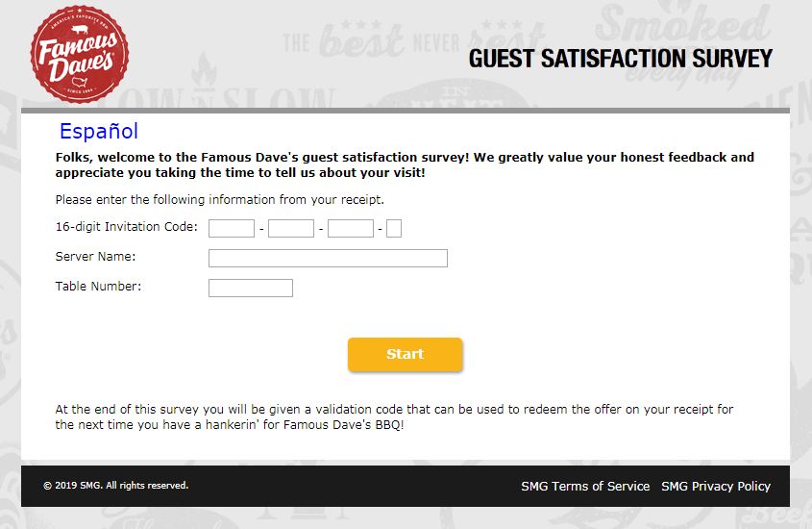The height and width of the screenshot is (529, 812).
Task: Click the third invitation code box
Action: pos(350,228)
